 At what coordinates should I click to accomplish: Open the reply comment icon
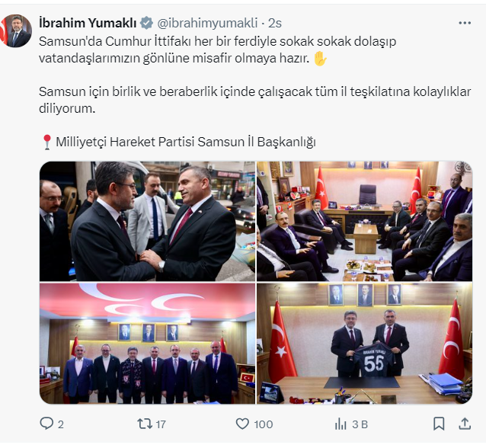coord(46,424)
